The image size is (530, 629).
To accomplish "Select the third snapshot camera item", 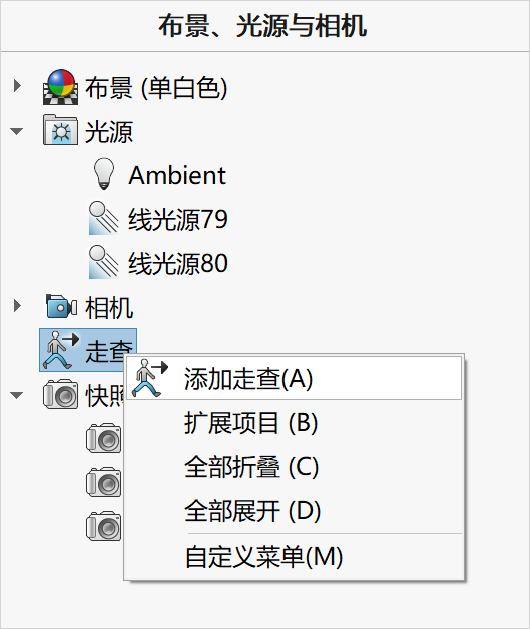I will pos(104,526).
